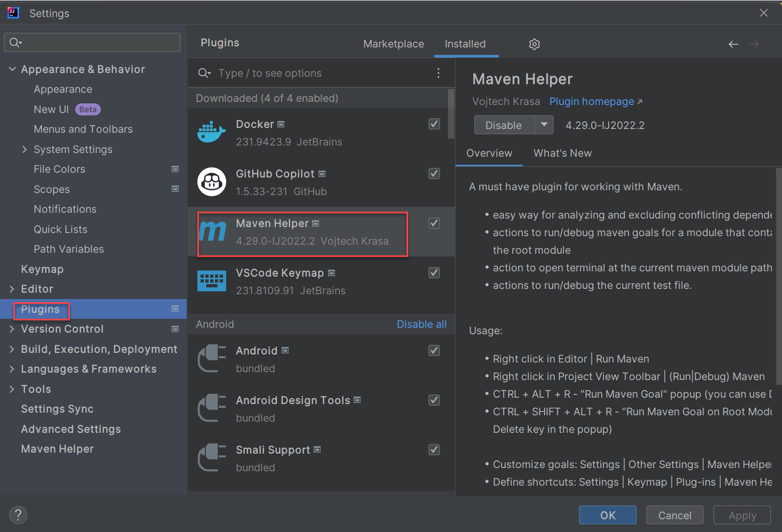Click the help question mark icon
782x532 pixels.
[x=18, y=515]
